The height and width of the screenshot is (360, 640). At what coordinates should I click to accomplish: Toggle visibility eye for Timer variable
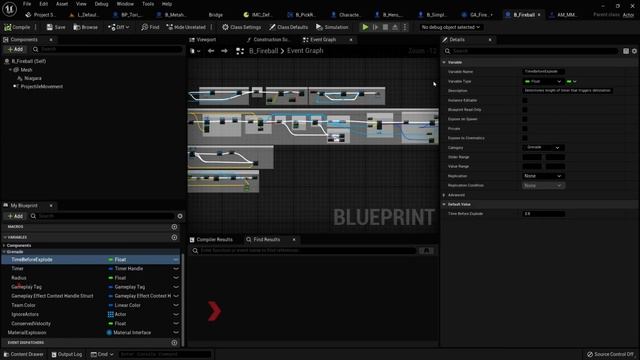click(176, 269)
